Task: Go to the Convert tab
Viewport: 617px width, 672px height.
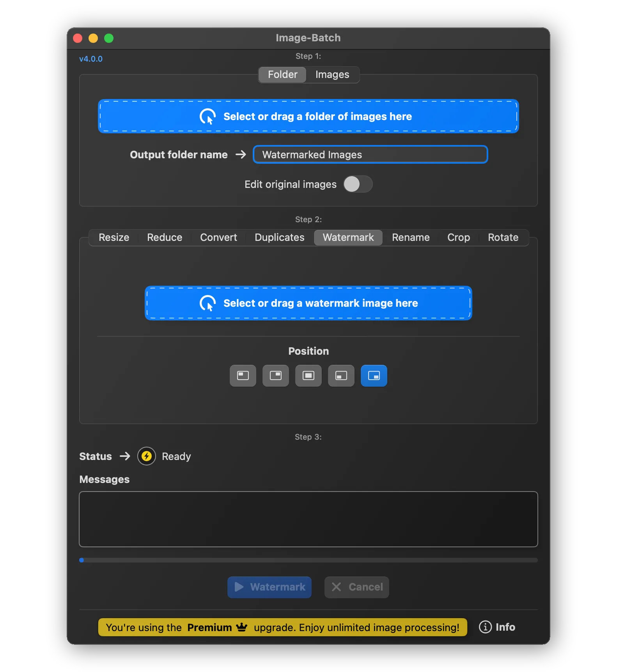Action: click(218, 237)
